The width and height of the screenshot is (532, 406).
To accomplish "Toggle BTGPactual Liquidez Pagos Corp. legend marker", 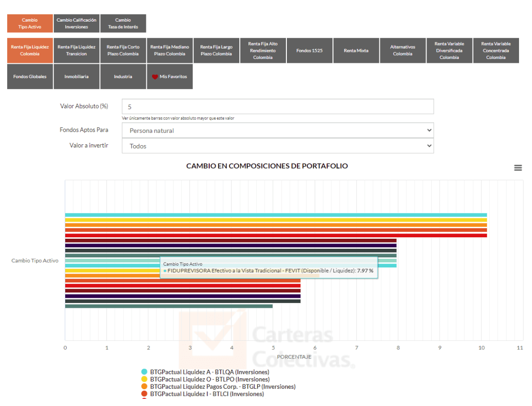I will point(144,386).
